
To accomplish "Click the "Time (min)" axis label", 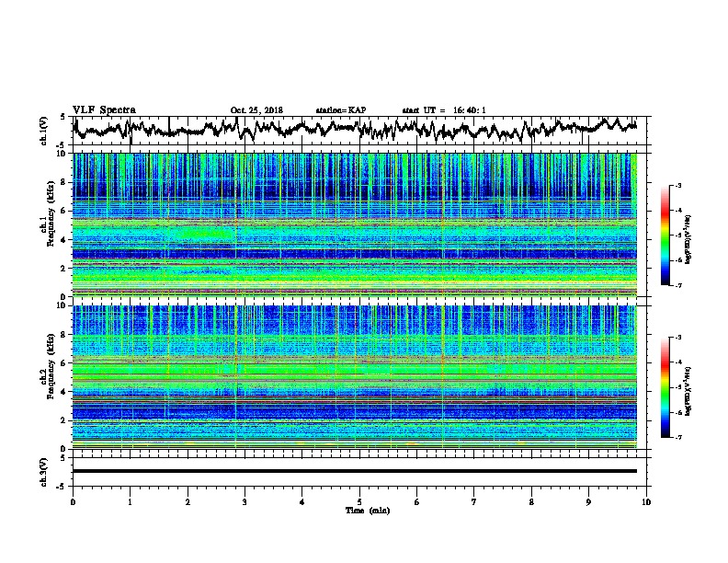I will (x=368, y=511).
